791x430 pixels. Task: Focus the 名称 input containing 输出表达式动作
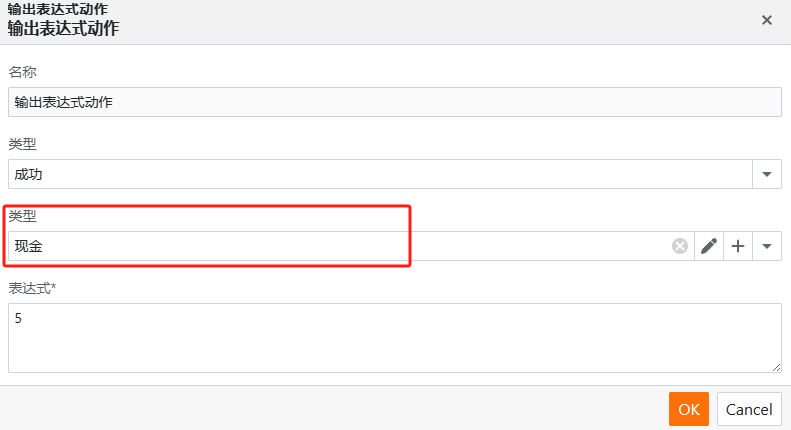click(x=395, y=102)
